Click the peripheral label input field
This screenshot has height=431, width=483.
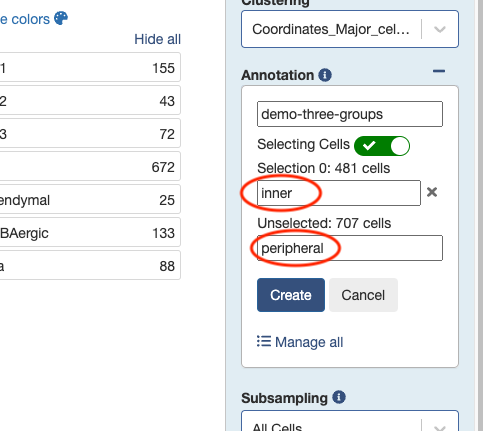tap(350, 248)
